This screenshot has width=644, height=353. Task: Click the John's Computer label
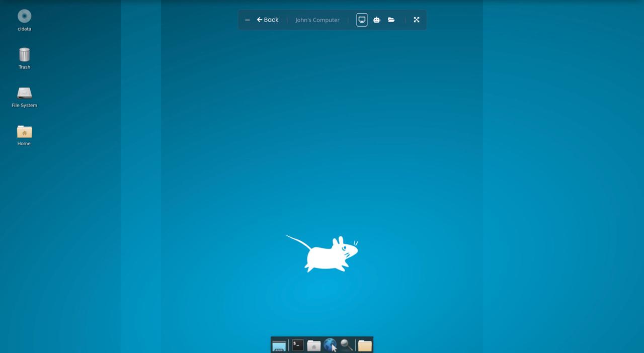pos(317,20)
